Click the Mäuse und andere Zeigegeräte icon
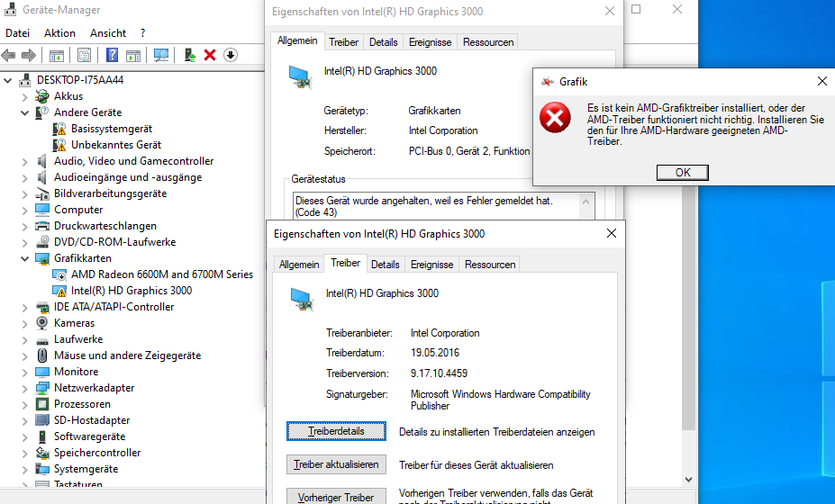835x504 pixels. [42, 355]
